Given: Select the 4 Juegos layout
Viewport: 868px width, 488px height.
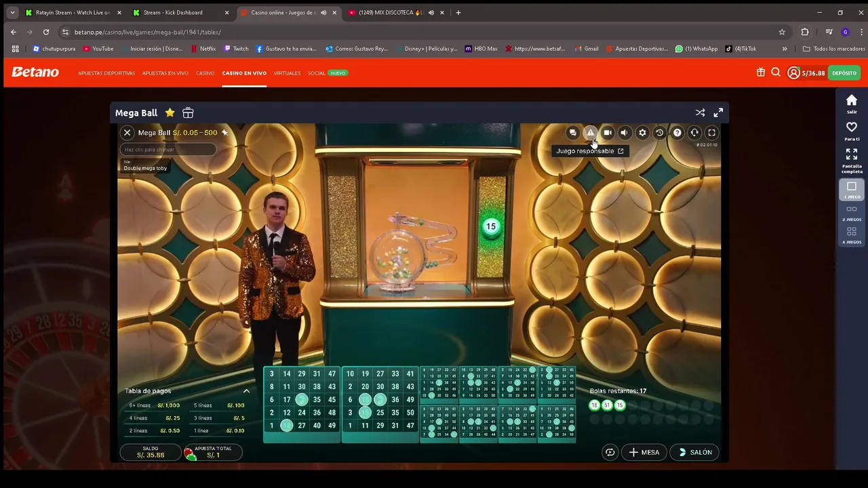Looking at the screenshot, I should click(x=852, y=235).
